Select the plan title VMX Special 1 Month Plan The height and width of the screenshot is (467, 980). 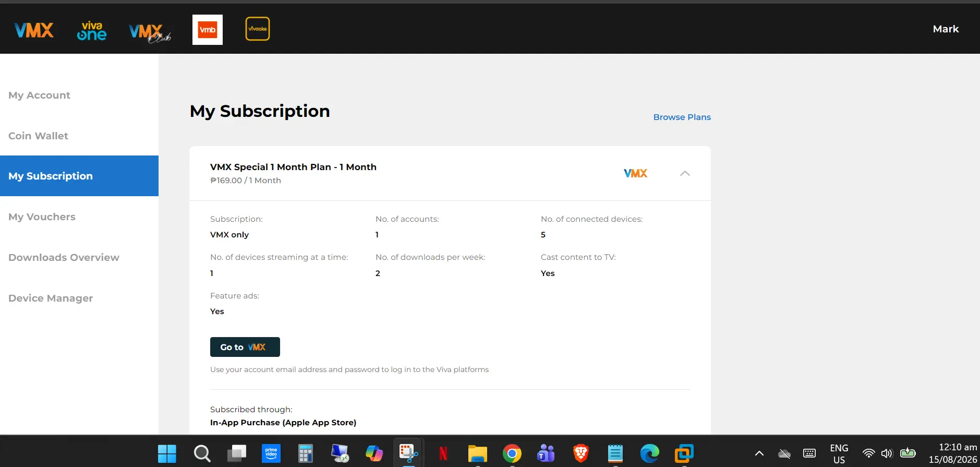[293, 167]
